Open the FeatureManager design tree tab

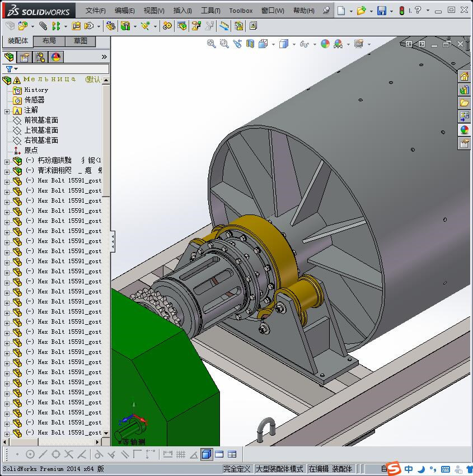pyautogui.click(x=9, y=57)
